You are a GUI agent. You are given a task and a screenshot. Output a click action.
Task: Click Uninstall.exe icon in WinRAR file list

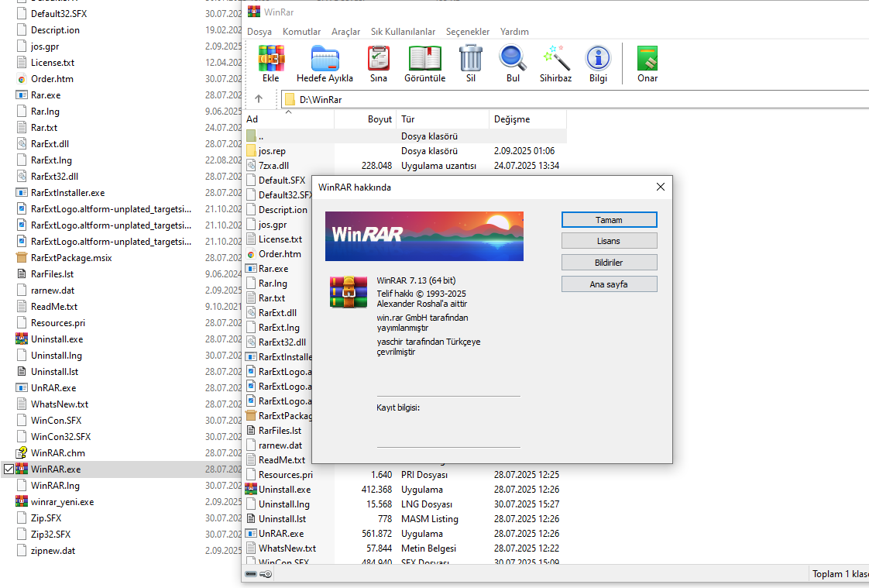click(251, 490)
